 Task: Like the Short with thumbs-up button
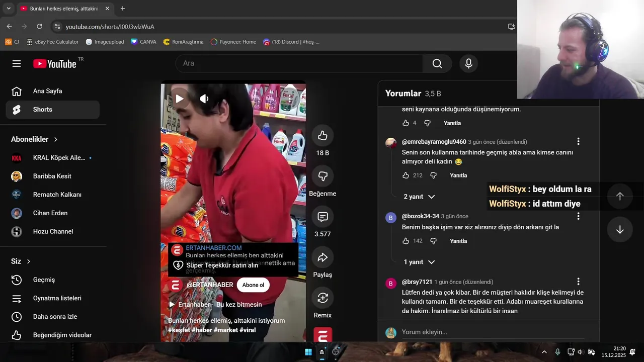tap(323, 135)
